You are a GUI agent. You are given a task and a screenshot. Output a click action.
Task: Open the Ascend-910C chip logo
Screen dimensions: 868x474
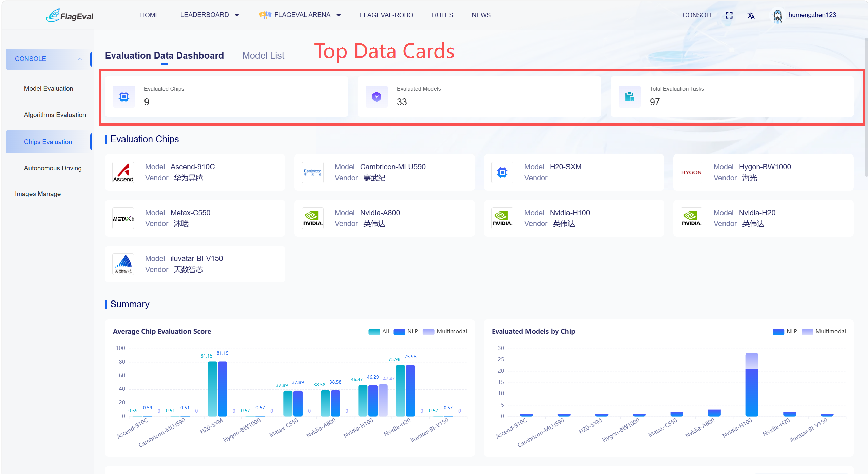click(x=123, y=172)
